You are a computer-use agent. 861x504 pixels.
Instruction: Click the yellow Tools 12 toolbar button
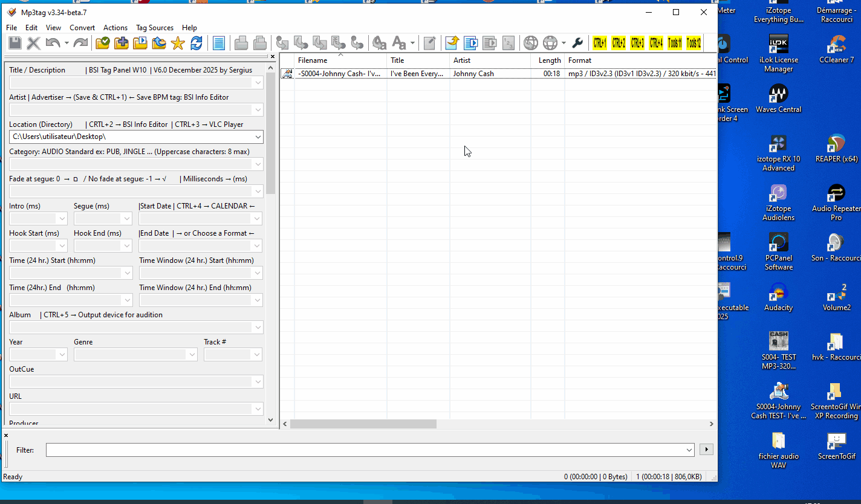pyautogui.click(x=694, y=43)
